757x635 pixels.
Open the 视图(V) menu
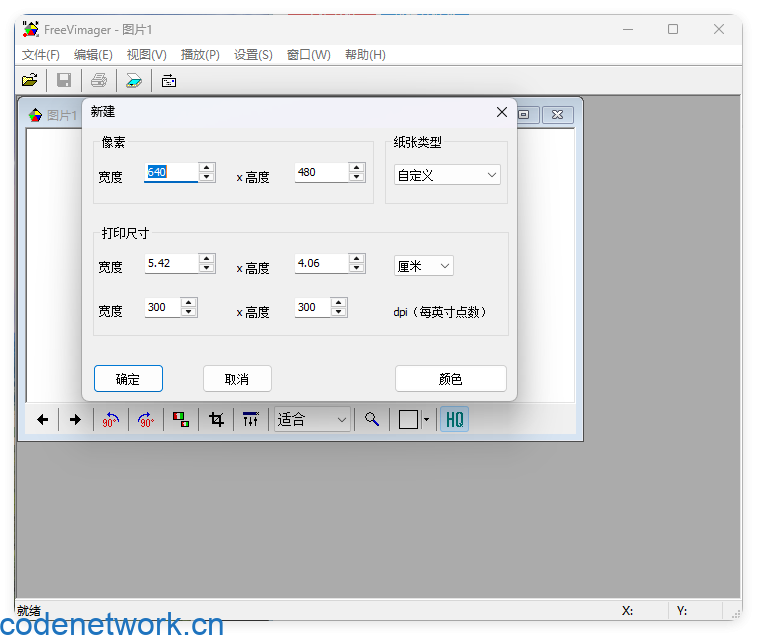pyautogui.click(x=146, y=55)
